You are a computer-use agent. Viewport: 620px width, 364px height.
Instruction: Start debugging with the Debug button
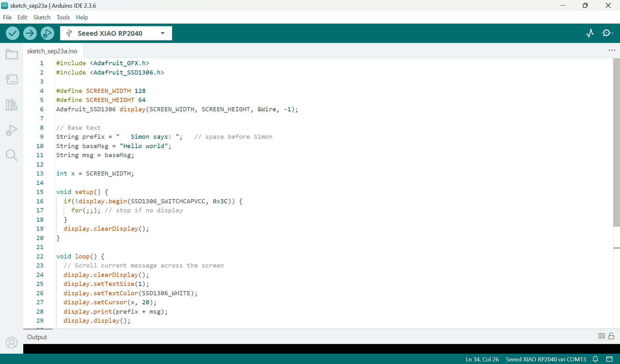pyautogui.click(x=47, y=33)
